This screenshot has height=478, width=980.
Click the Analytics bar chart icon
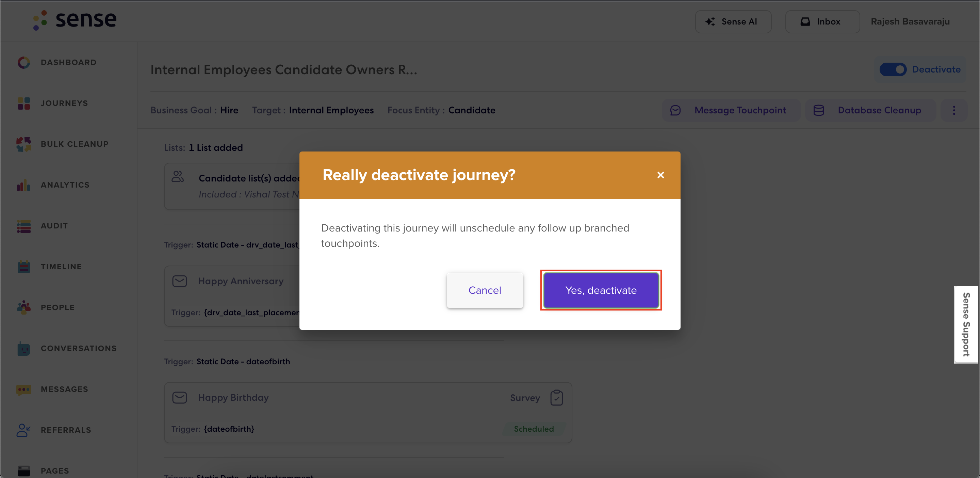pos(23,185)
